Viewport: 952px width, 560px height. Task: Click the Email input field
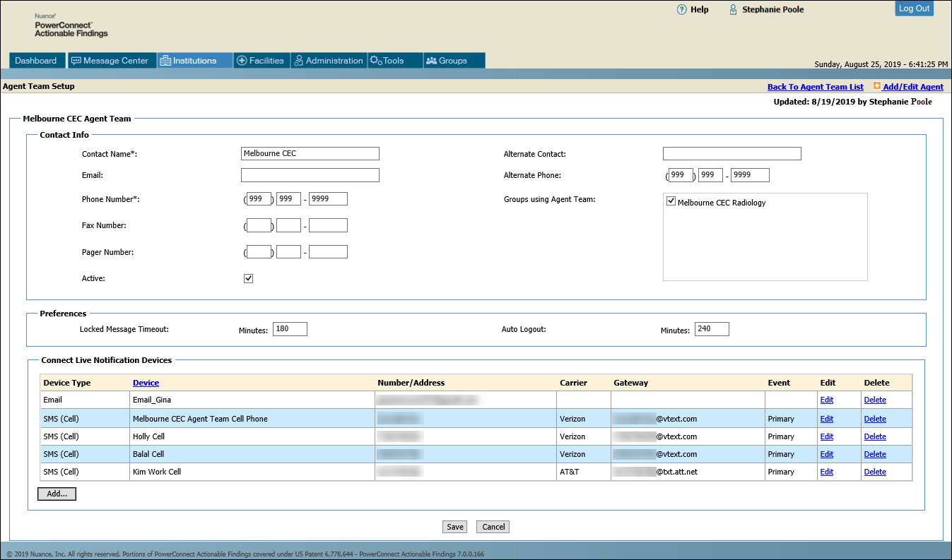click(x=310, y=175)
